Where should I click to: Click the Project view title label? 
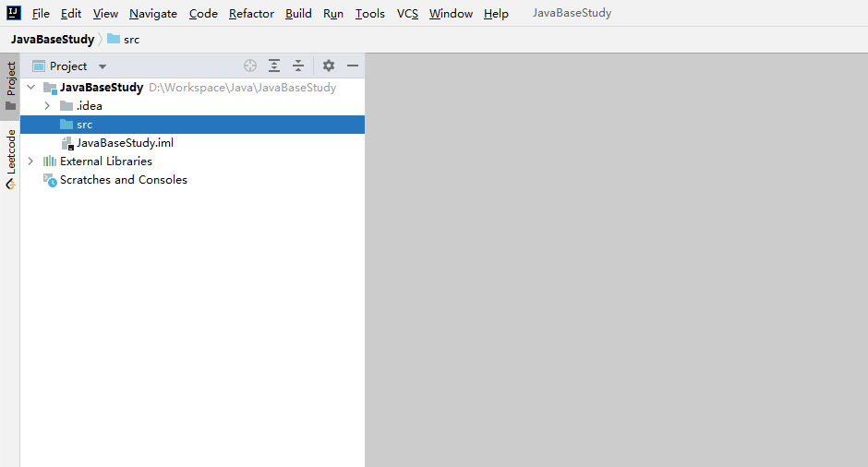[x=68, y=66]
